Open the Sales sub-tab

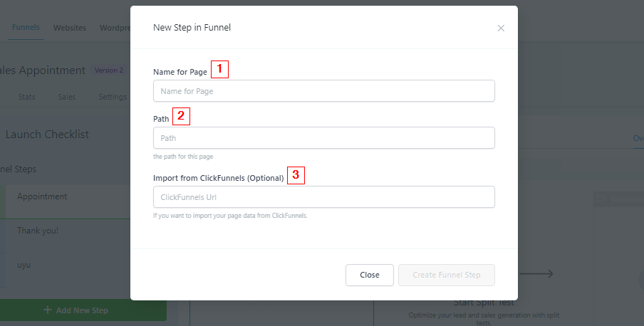click(x=67, y=97)
